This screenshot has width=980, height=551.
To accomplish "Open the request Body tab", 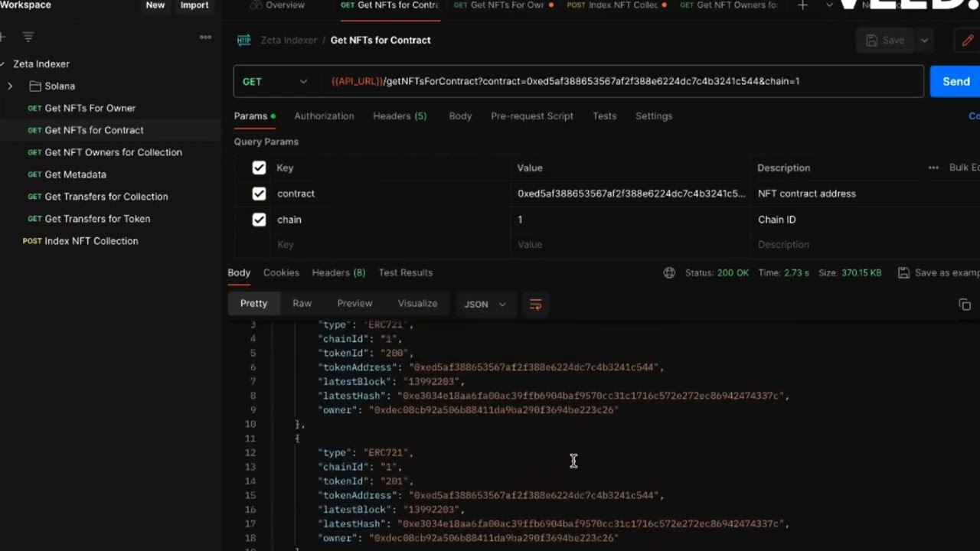I will pos(460,116).
